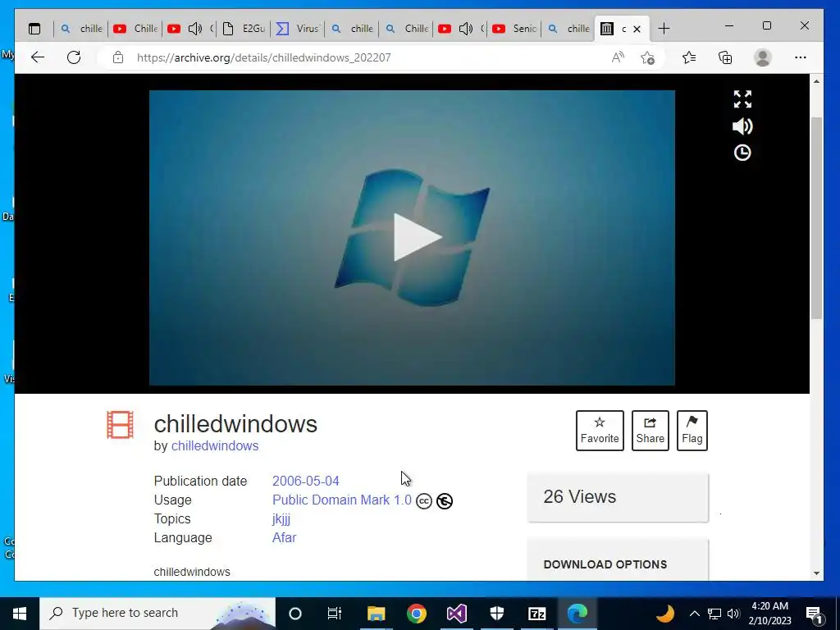Open Visual Studio from taskbar

pos(456,614)
